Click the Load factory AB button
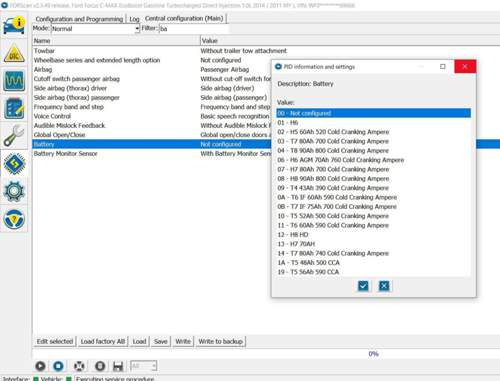The height and width of the screenshot is (381, 500). 103,341
